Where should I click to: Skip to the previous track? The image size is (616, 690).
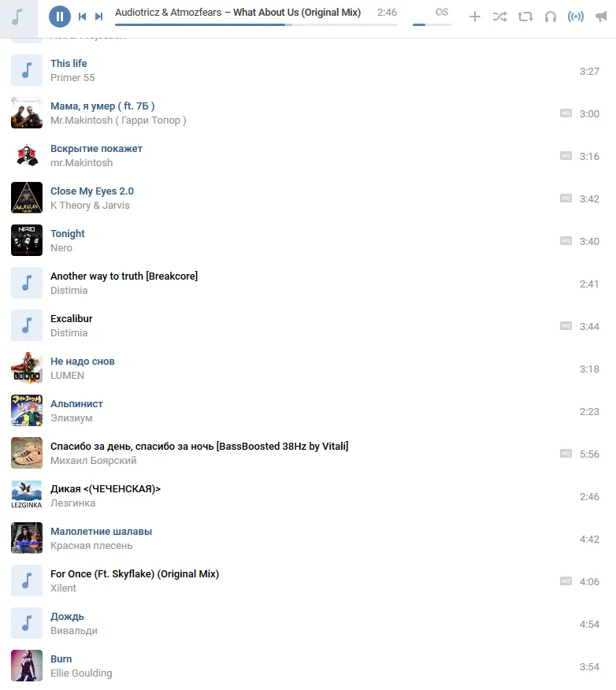[x=82, y=17]
